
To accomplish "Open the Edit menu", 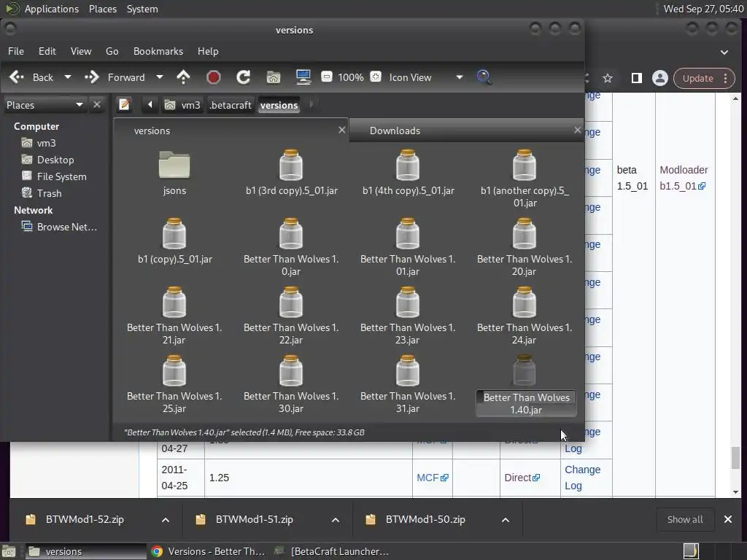I will 47,51.
